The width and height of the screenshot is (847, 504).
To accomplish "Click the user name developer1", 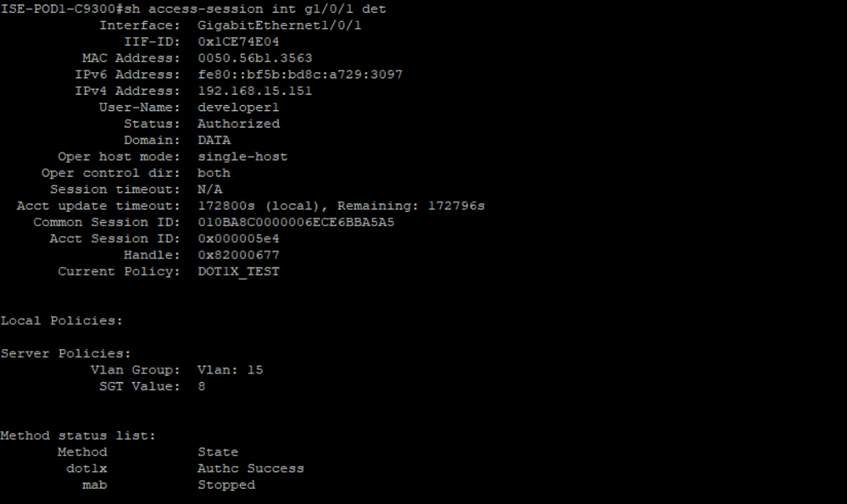I will click(238, 108).
